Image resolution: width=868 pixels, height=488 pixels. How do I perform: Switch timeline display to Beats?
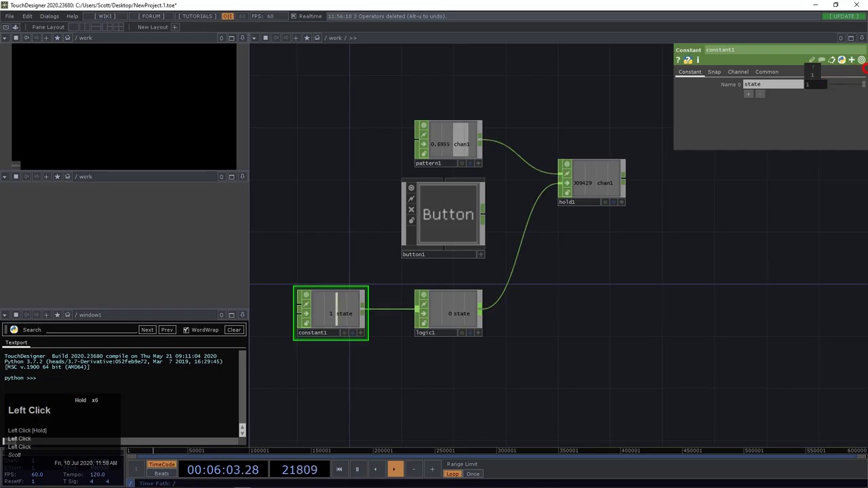161,474
